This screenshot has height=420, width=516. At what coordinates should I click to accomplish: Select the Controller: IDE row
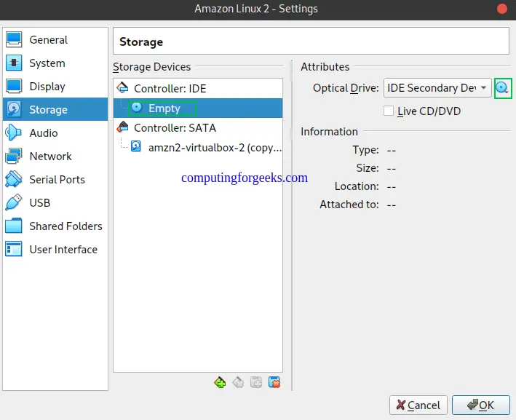[198, 89]
